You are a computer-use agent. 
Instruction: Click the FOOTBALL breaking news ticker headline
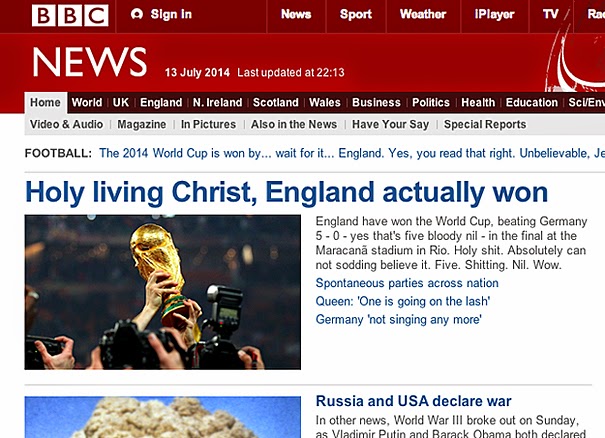click(x=352, y=154)
